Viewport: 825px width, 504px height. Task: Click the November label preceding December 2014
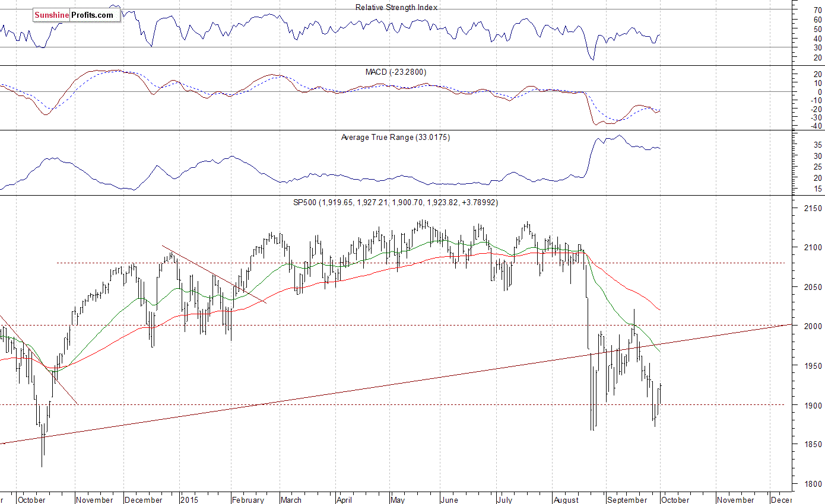point(94,500)
